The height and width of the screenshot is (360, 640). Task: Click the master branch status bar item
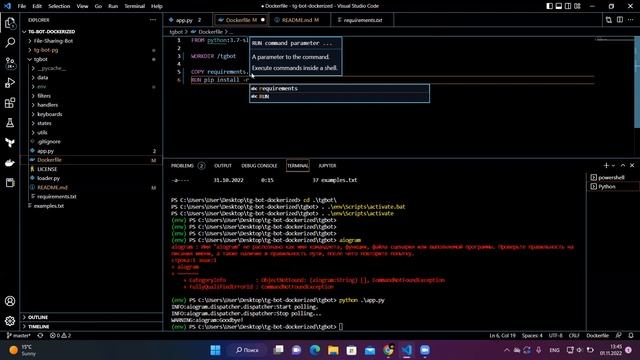[x=18, y=336]
